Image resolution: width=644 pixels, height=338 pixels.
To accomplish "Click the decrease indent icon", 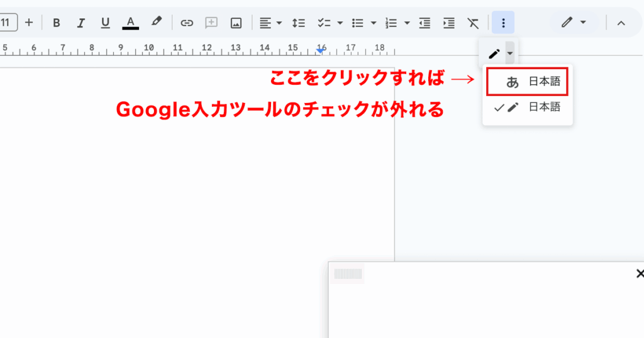I will [425, 23].
